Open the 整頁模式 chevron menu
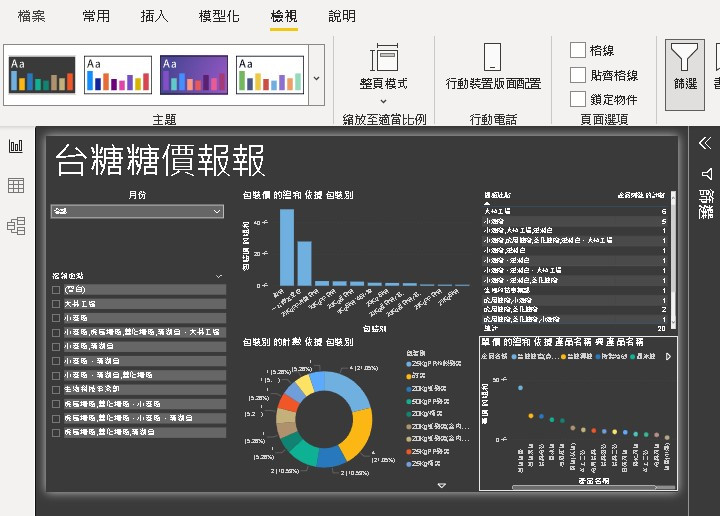720x516 pixels. pos(383,101)
